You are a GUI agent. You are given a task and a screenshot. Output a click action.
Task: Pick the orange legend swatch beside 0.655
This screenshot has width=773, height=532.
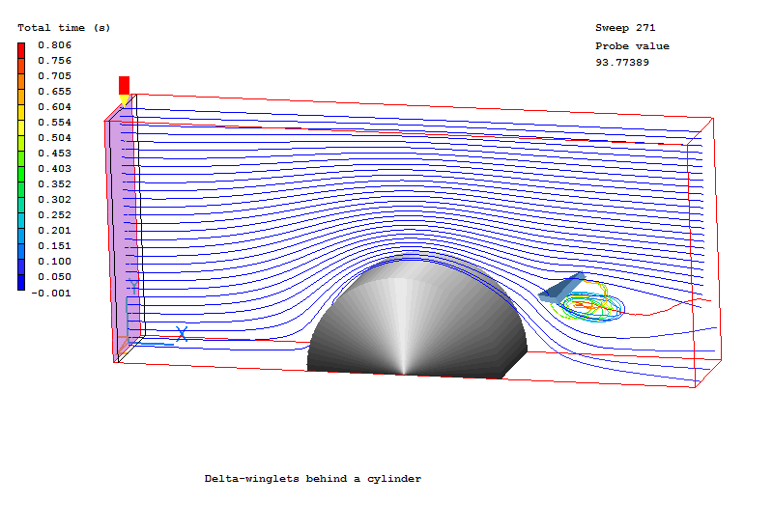21,92
